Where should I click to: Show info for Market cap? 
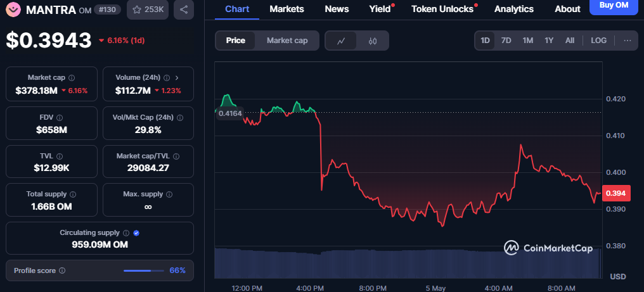(72, 78)
